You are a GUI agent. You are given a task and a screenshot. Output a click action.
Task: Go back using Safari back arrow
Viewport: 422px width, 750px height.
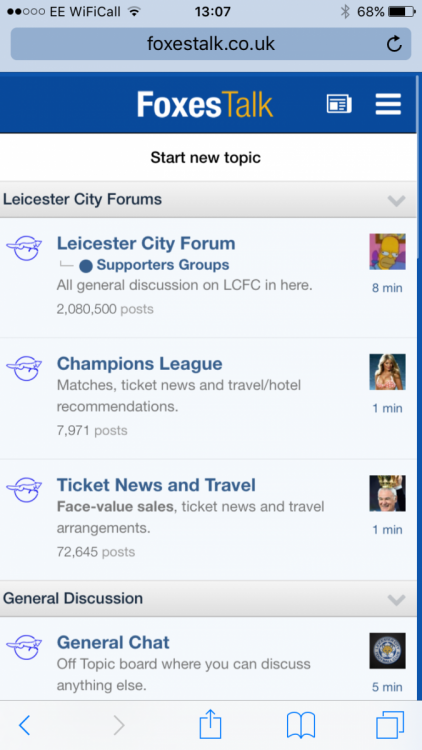pos(24,726)
